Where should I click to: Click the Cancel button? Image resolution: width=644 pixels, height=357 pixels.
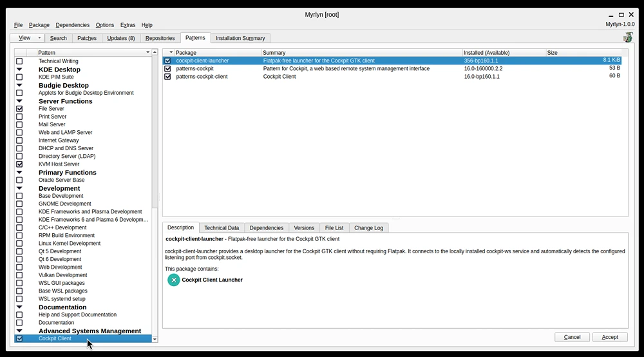point(572,337)
